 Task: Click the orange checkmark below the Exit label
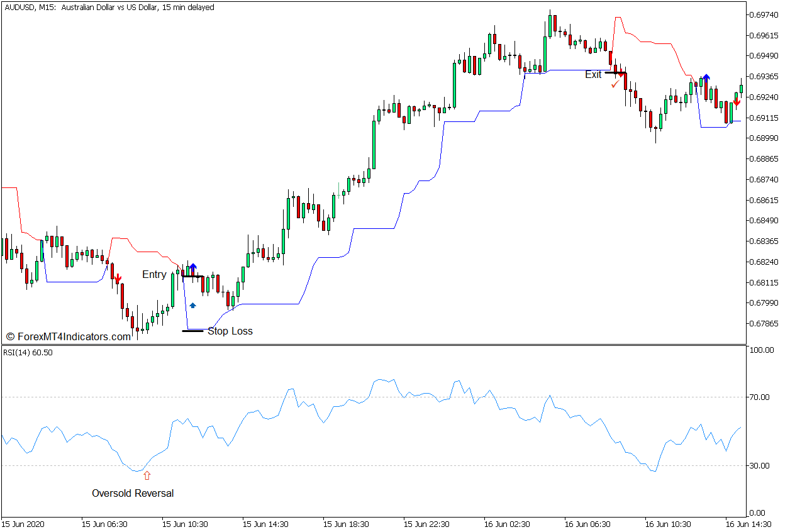coord(615,84)
